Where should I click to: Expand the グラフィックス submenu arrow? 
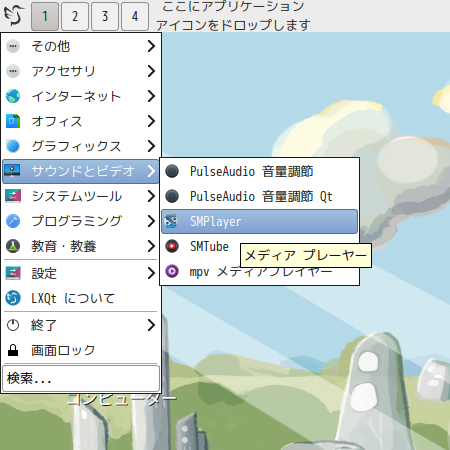(151, 146)
